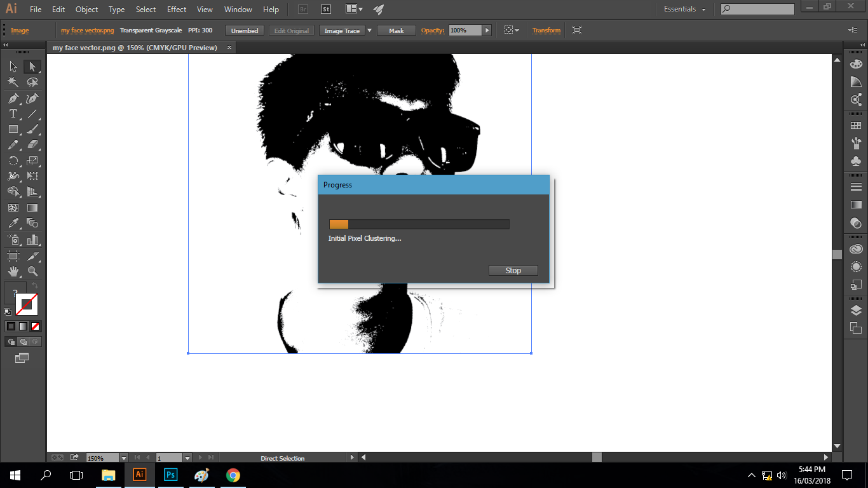Open the Swatches grid panel

click(x=856, y=126)
